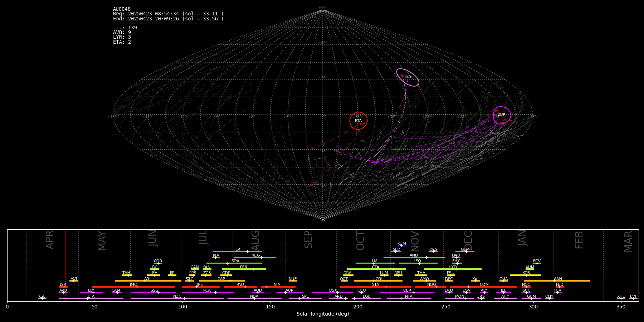Click the LYR label in bottom timeline
The image size is (644, 322).
[x=63, y=285]
